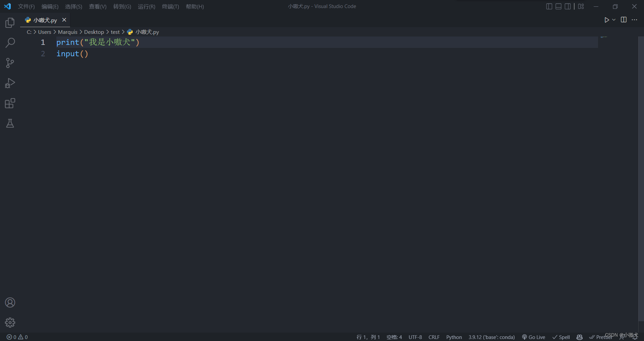Open the Manage gear icon
Viewport: 644px width, 341px height.
[10, 322]
